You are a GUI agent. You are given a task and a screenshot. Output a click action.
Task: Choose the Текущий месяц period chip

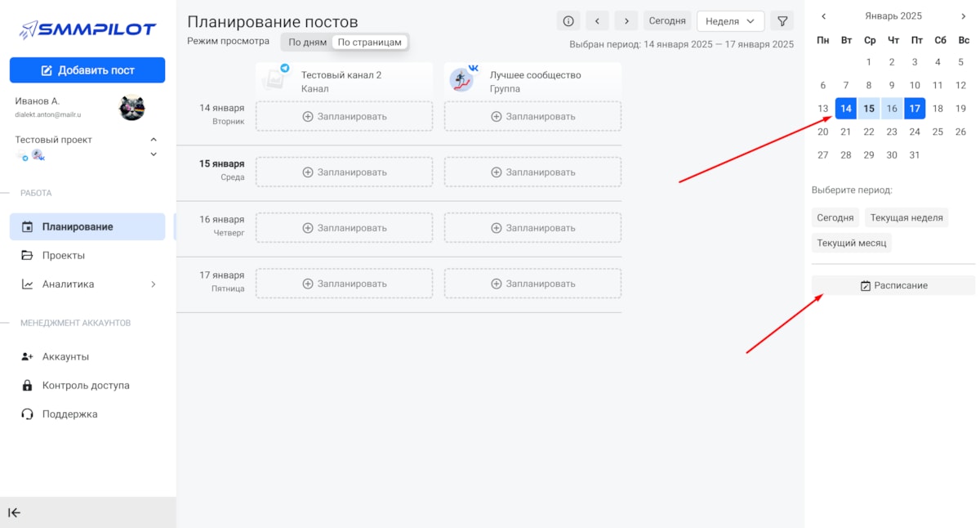point(852,243)
